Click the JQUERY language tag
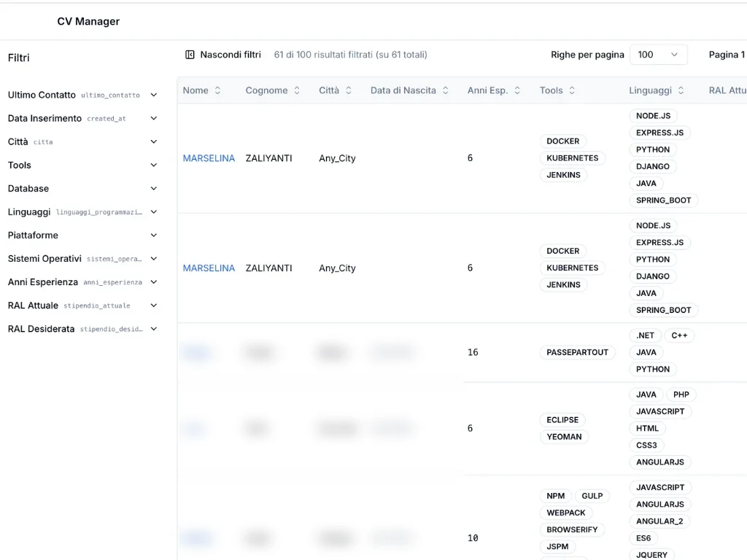Image resolution: width=747 pixels, height=560 pixels. 651,555
